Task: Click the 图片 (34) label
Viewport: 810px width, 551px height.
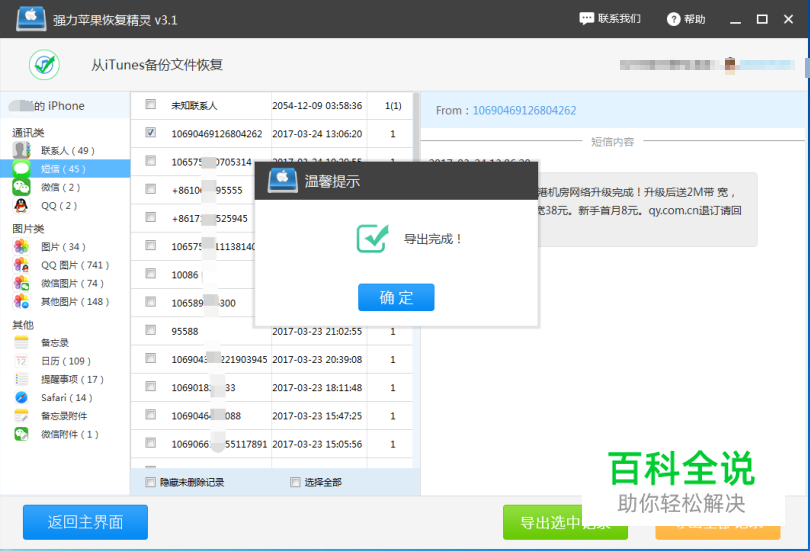Action: click(63, 246)
